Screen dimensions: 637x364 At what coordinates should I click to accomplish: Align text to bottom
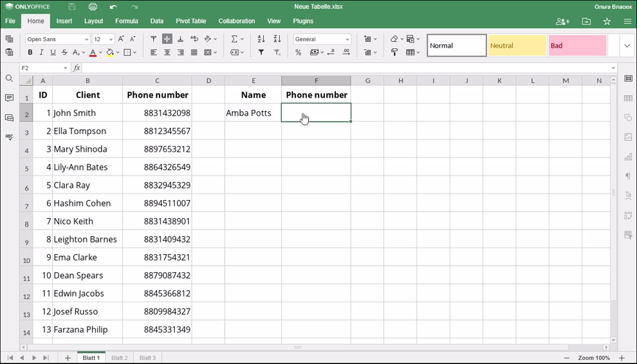[180, 39]
